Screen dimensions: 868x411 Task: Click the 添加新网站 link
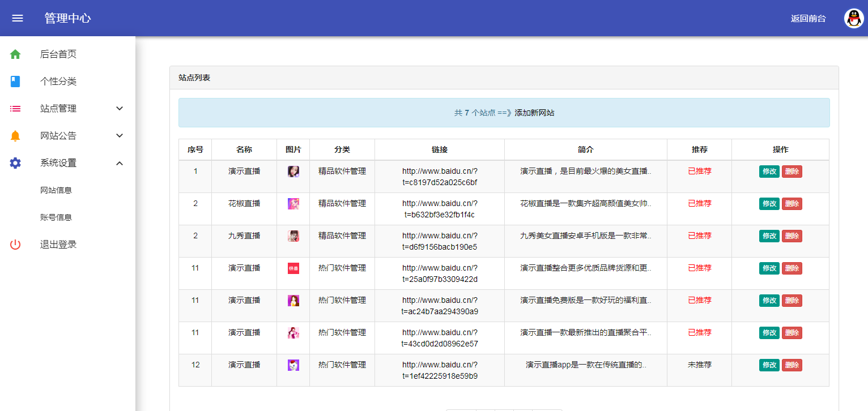coord(534,113)
